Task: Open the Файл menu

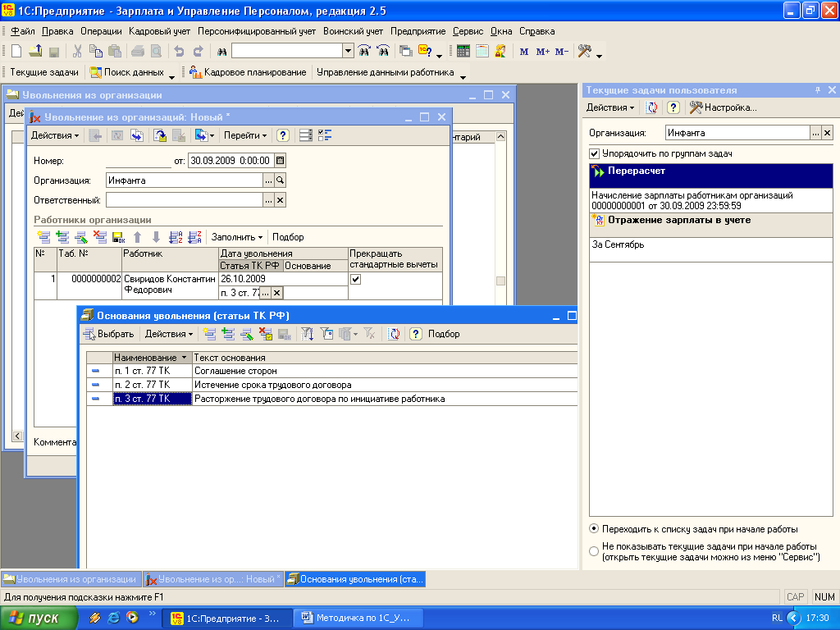Action: 22,31
